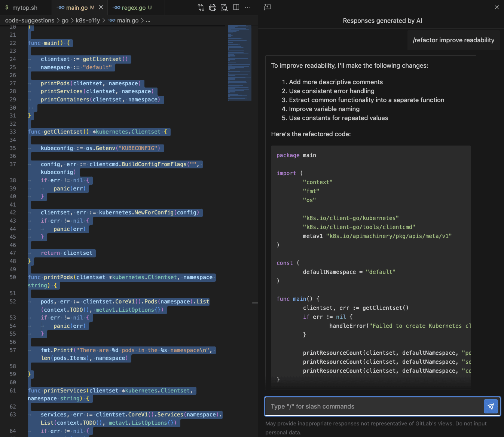Viewport: 504px width, 437px height.
Task: Click line number 22 in the gutter
Action: [13, 43]
